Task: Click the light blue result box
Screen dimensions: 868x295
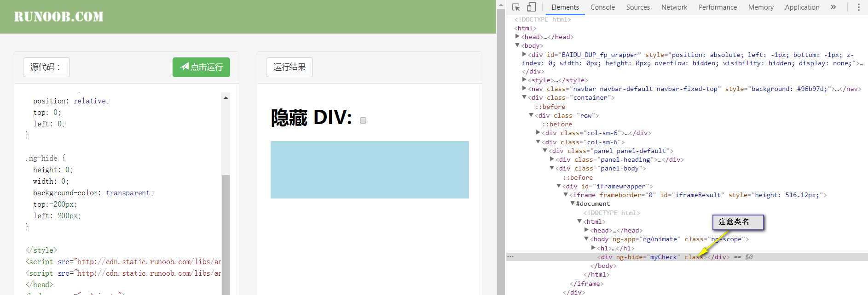Action: pos(370,170)
